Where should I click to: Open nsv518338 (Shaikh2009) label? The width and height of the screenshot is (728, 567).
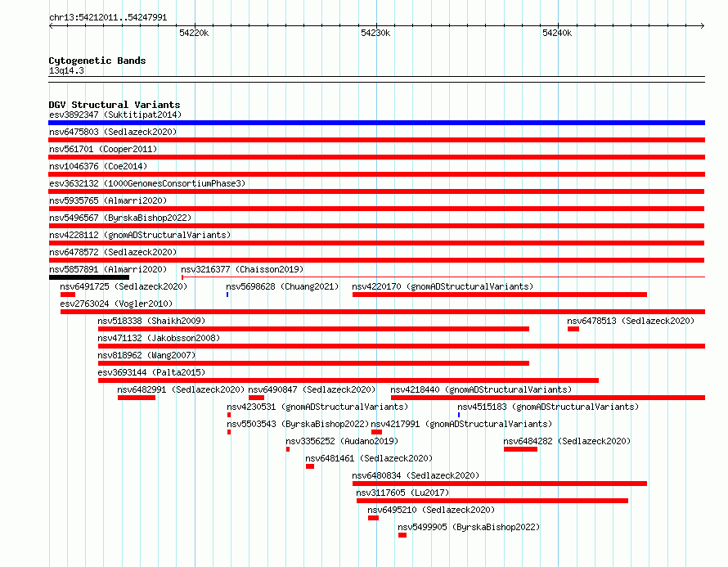151,321
